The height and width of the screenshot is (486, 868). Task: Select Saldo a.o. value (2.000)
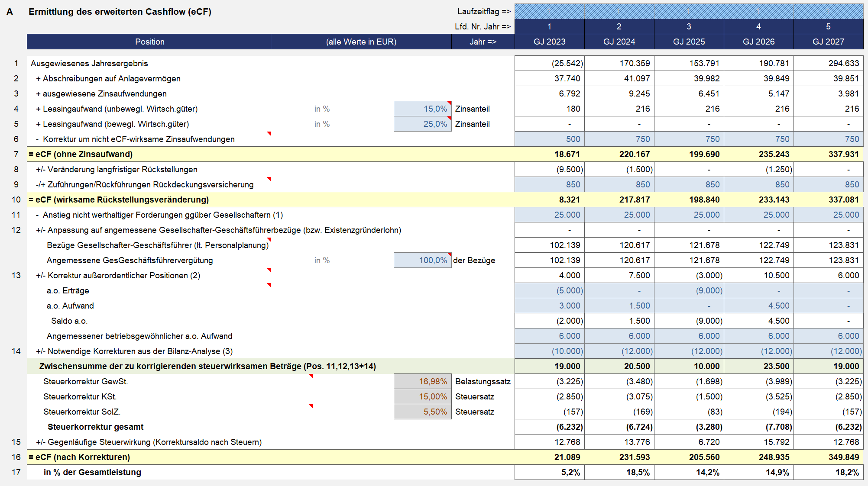(549, 321)
